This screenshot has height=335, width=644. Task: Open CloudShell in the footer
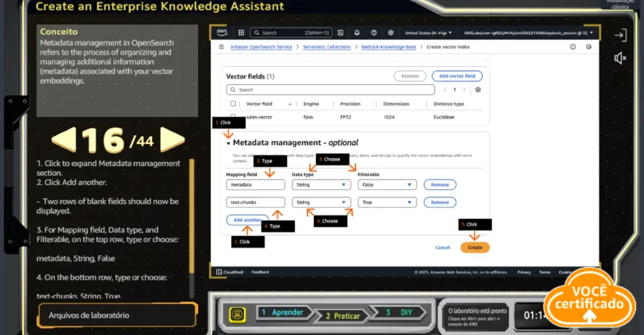pyautogui.click(x=230, y=272)
